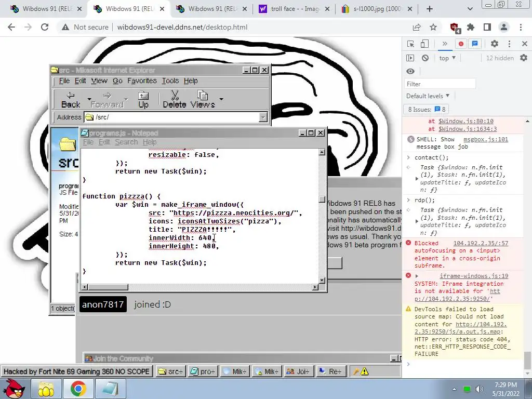Viewport: 532px width, 399px height.
Task: Open the Chrome profile avatar
Action: pos(504,27)
